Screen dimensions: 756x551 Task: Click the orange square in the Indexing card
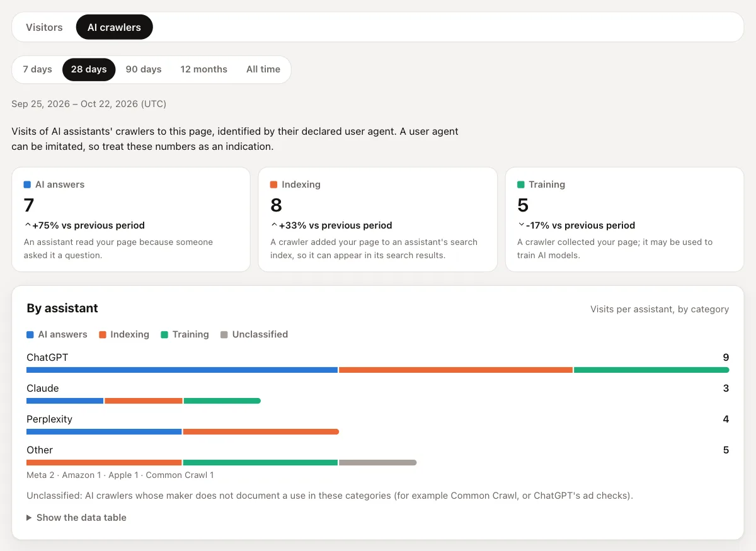point(273,185)
